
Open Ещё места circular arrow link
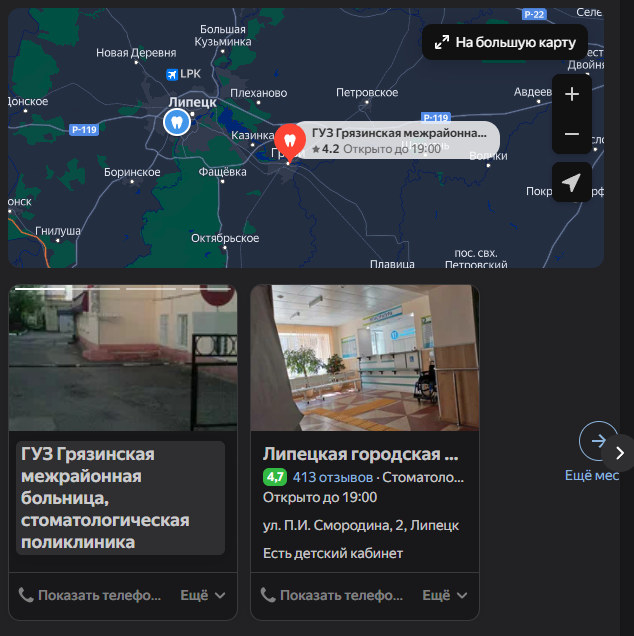pos(598,441)
